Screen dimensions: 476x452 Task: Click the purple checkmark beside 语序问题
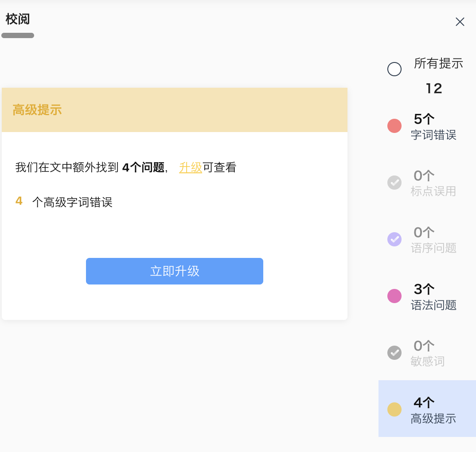pos(394,239)
